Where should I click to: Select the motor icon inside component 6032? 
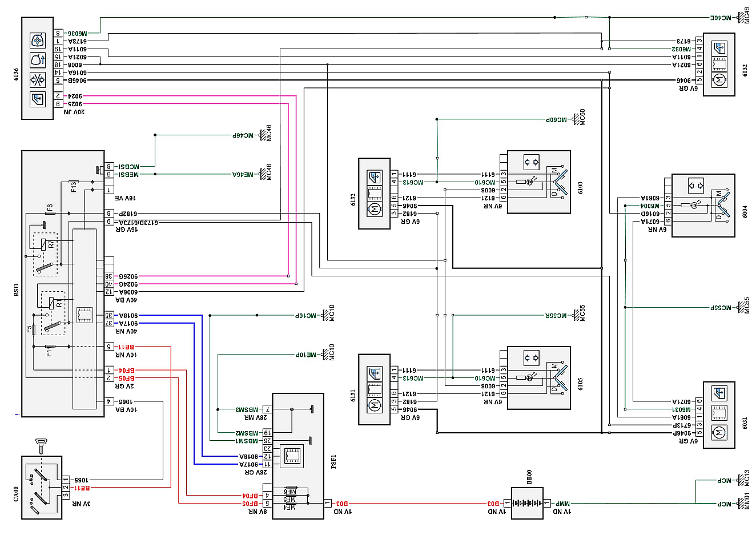pos(718,80)
